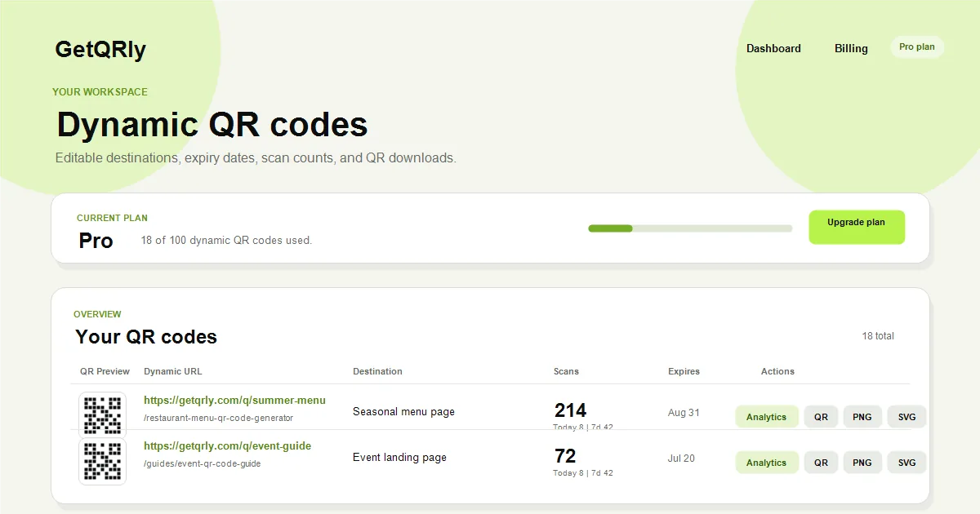Open the summer-menu QR preview thumbnail
Image resolution: width=980 pixels, height=514 pixels.
pos(102,415)
